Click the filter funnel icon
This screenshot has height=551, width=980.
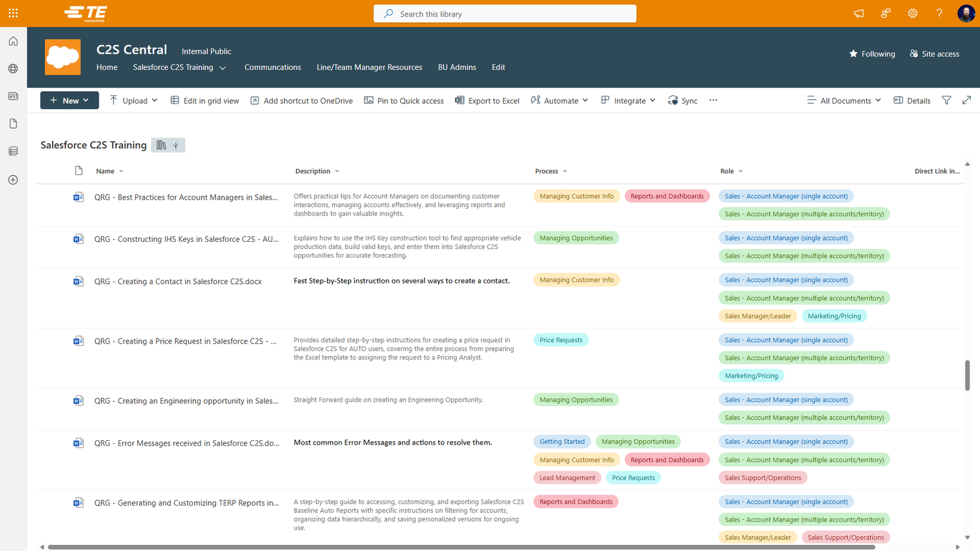pos(946,100)
